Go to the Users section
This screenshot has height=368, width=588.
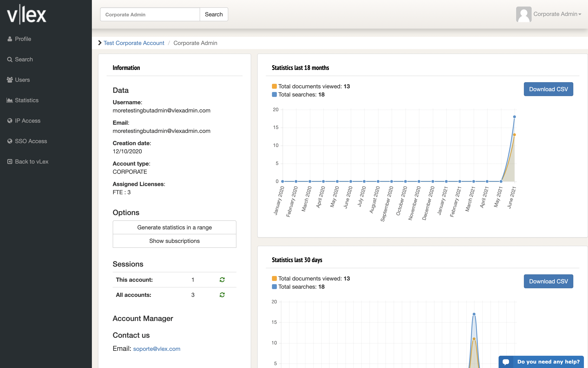pos(22,80)
